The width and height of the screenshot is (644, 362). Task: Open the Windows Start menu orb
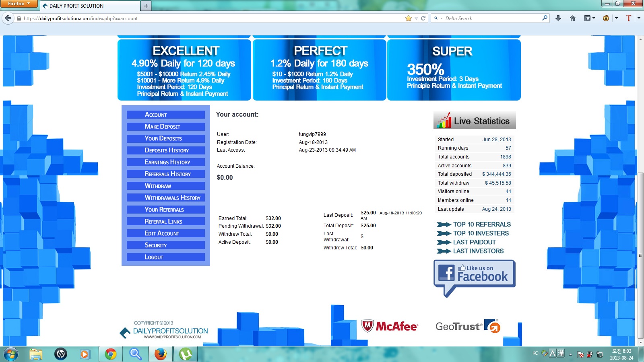[x=11, y=354]
